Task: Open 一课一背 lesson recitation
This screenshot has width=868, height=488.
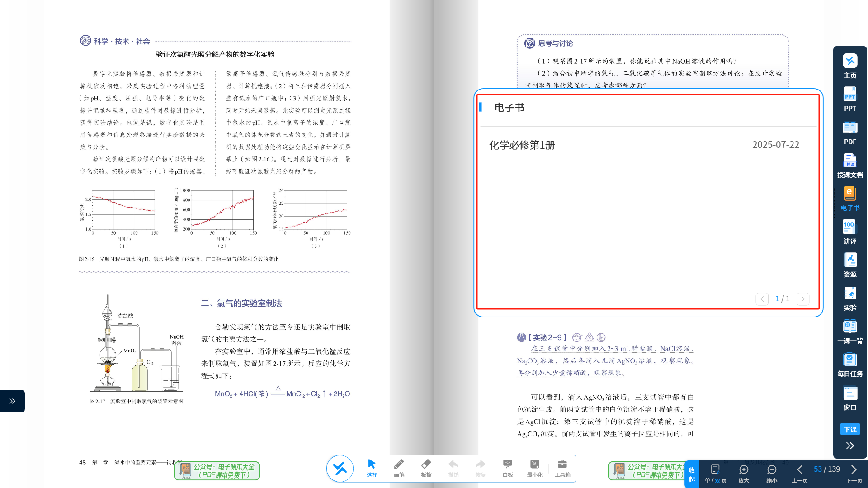Action: [850, 332]
